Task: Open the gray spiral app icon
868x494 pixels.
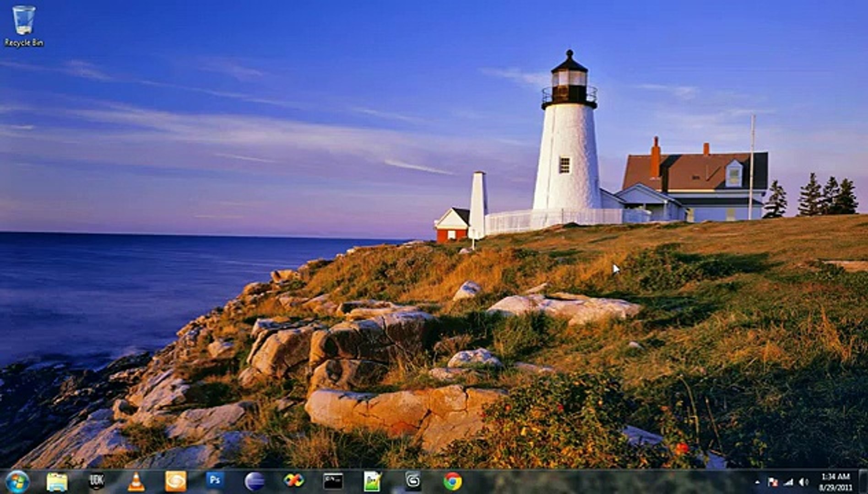Action: pos(413,481)
